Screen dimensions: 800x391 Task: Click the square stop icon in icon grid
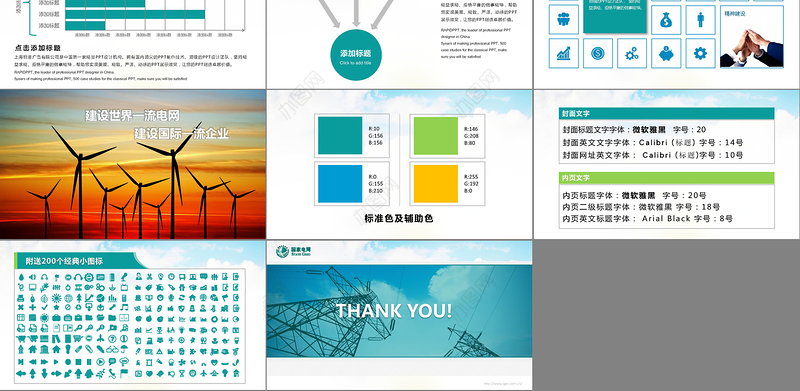coord(79,362)
